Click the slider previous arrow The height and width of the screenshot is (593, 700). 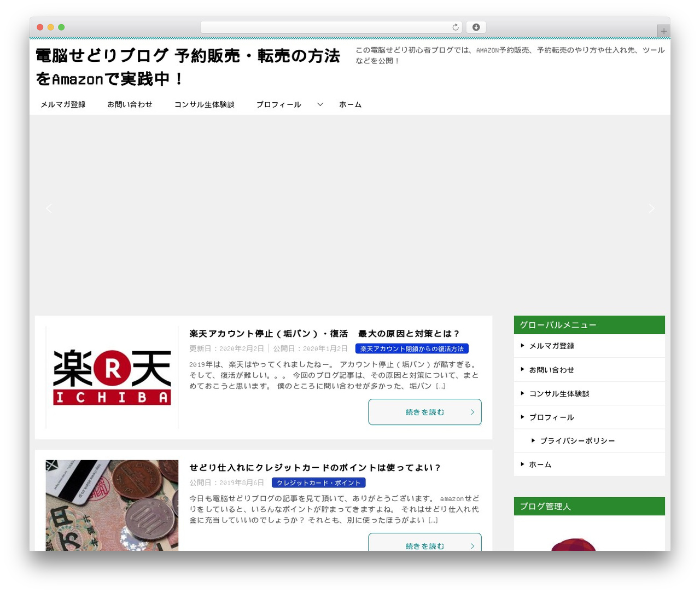(x=49, y=208)
